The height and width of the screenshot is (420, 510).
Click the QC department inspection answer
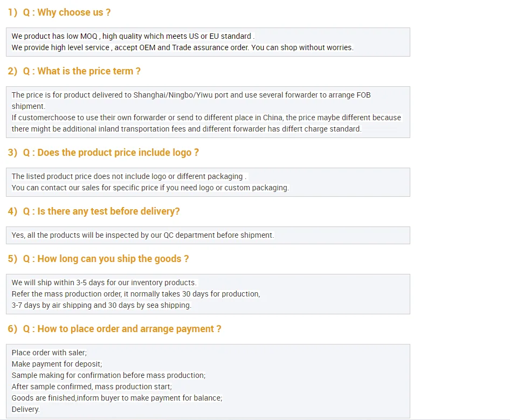[x=142, y=235]
